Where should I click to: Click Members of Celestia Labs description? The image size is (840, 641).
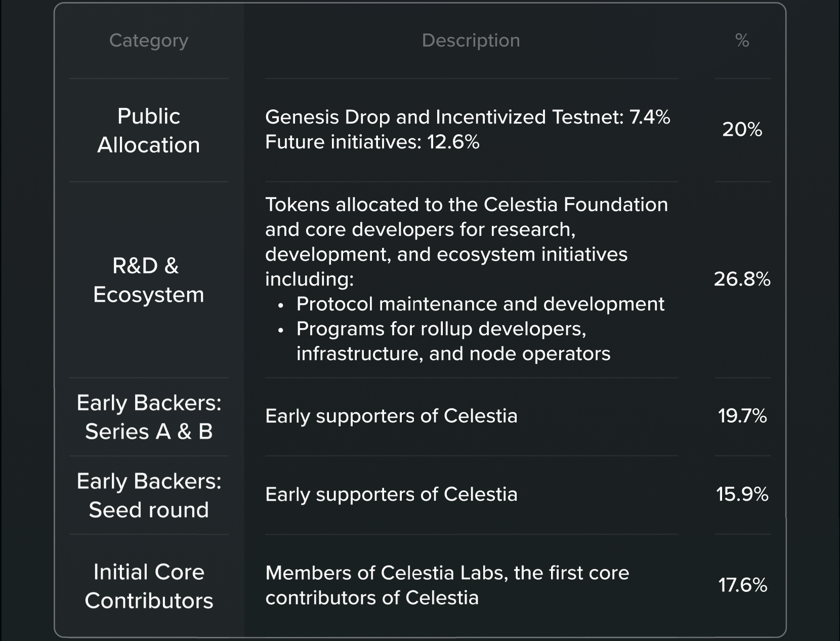tap(447, 585)
